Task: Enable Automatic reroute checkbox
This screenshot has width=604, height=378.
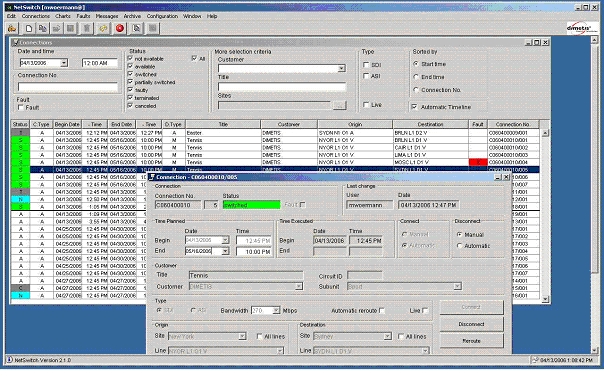Action: (x=382, y=310)
